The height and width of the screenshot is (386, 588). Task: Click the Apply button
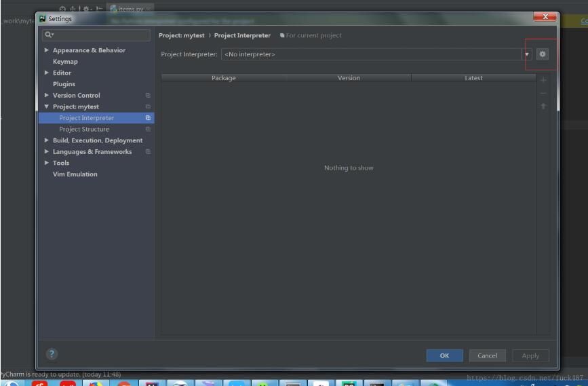[x=530, y=355]
